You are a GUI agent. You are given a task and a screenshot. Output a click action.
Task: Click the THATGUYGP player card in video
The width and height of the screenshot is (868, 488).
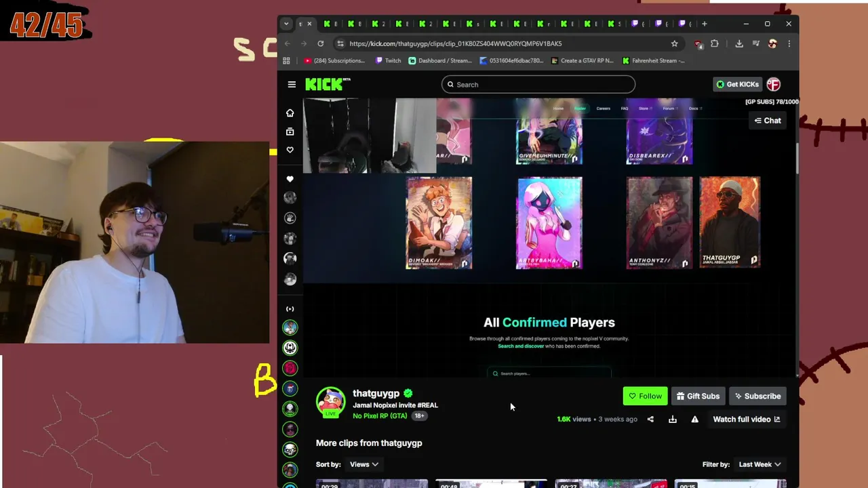pyautogui.click(x=730, y=223)
